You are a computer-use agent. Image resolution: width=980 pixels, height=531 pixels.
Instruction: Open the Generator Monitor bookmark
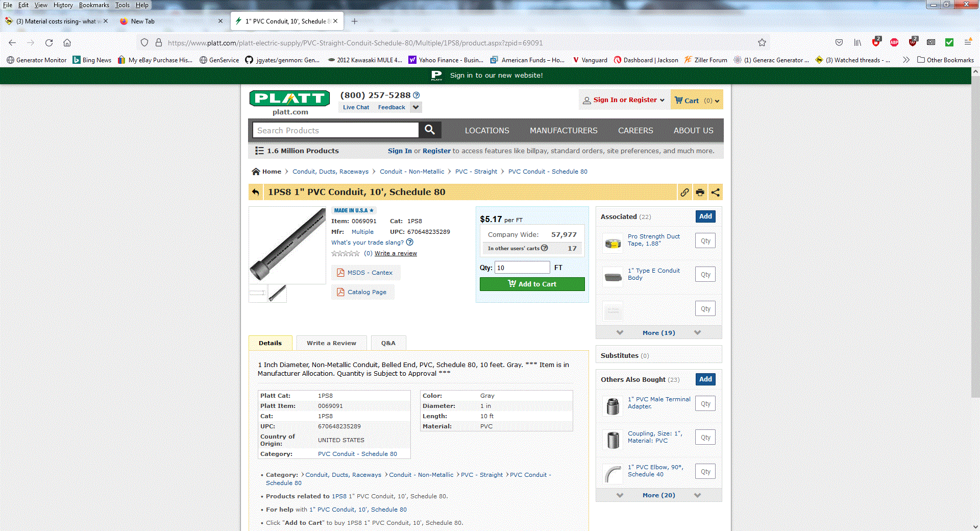coord(36,60)
